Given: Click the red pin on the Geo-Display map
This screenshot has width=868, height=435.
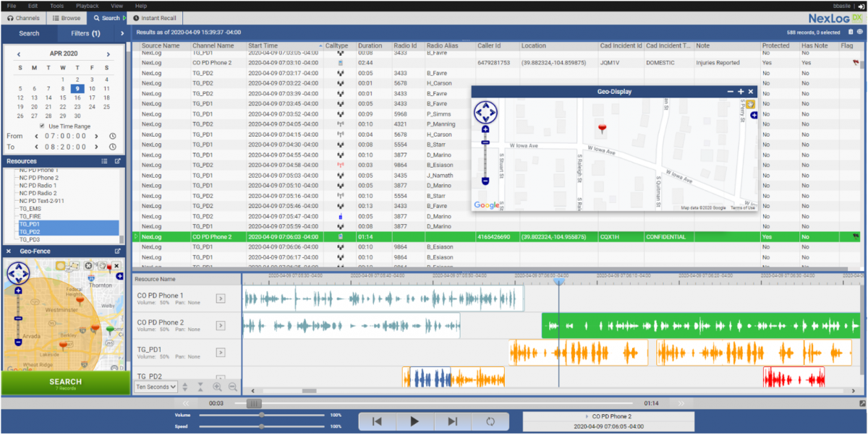Looking at the screenshot, I should pos(601,129).
